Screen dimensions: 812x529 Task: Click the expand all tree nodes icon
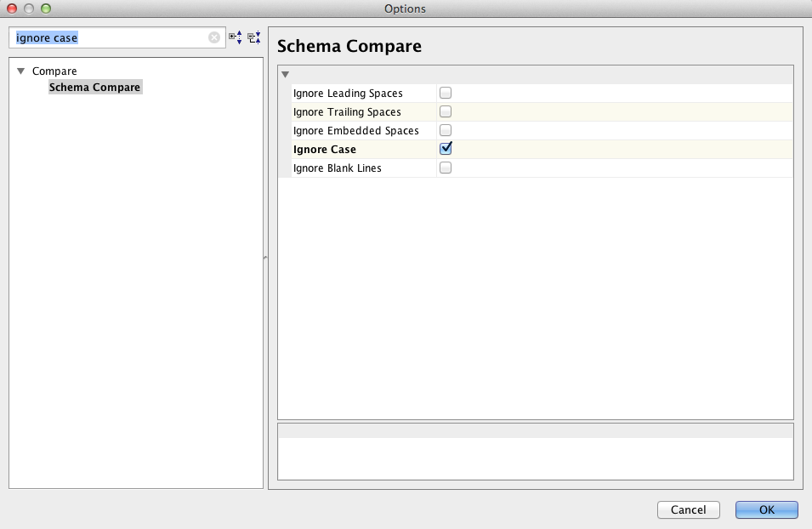click(x=236, y=37)
